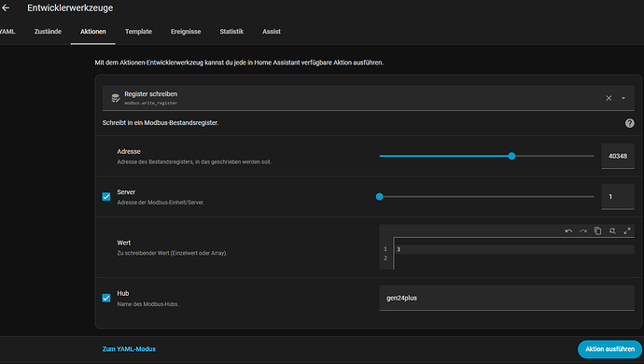
Task: Clear the selected Register schreiben action
Action: pyautogui.click(x=609, y=98)
